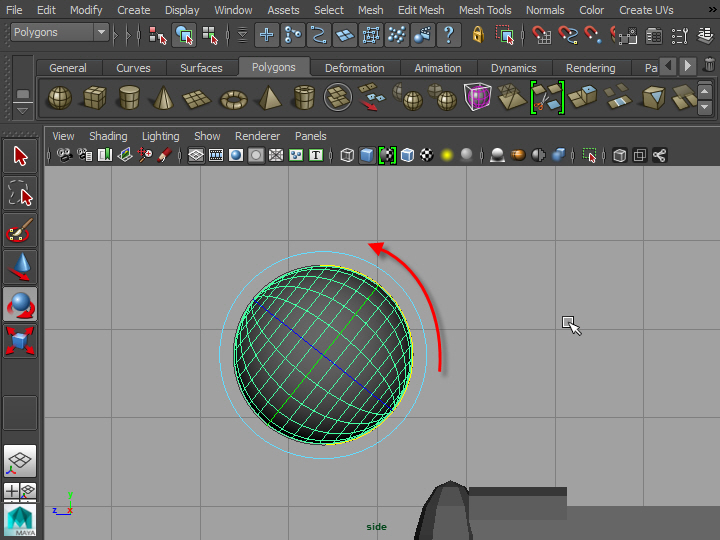Click the select camera icon in panel toolbar
The image size is (720, 540).
point(64,155)
